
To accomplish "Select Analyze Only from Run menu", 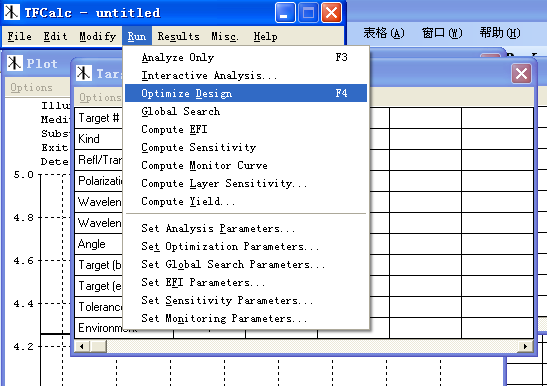I will point(246,57).
